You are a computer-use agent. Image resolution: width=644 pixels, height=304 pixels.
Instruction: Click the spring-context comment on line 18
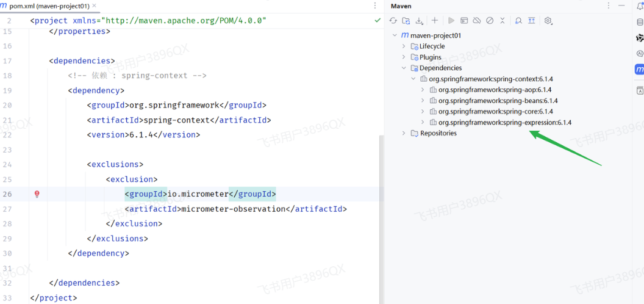pyautogui.click(x=137, y=76)
